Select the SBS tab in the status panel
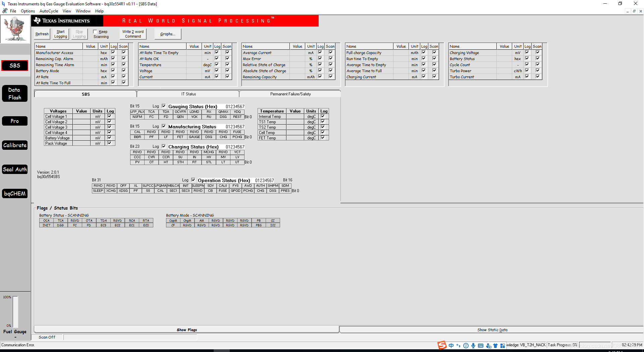The image size is (644, 352). [x=86, y=94]
